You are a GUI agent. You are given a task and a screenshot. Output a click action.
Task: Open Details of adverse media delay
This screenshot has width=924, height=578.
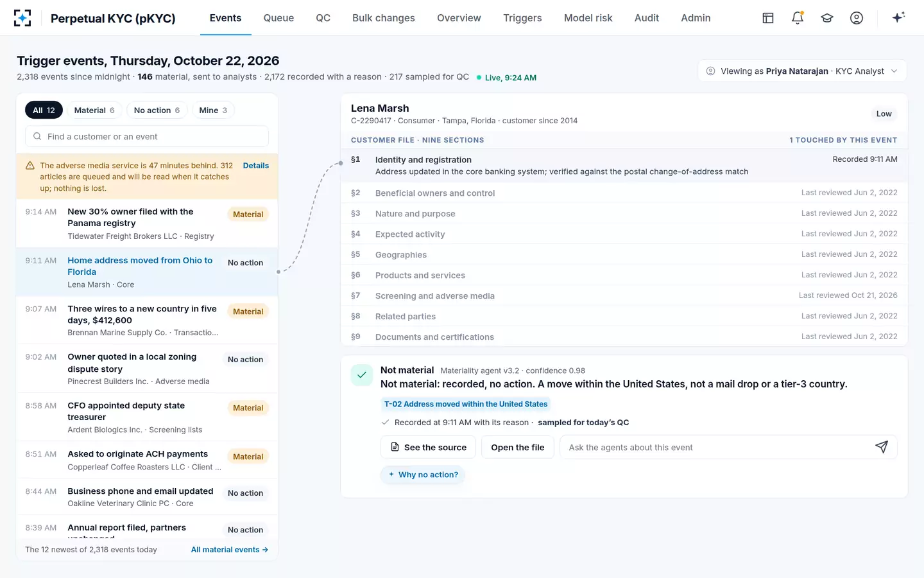pos(256,166)
